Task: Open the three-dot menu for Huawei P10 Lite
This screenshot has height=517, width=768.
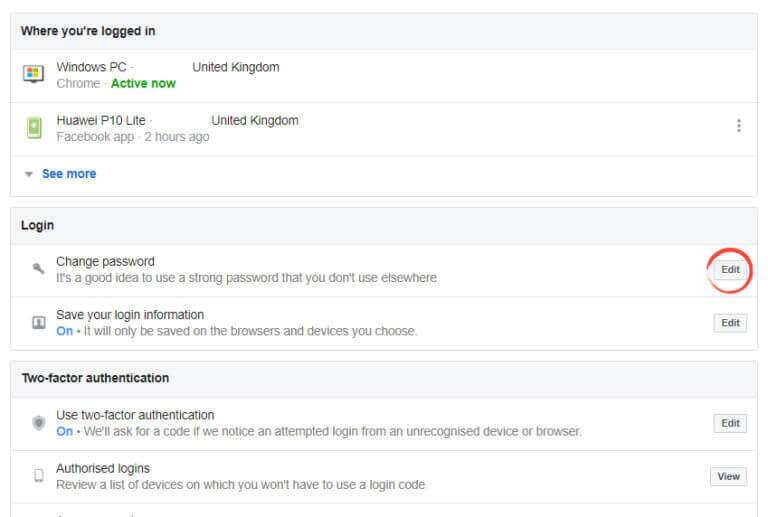Action: click(739, 126)
